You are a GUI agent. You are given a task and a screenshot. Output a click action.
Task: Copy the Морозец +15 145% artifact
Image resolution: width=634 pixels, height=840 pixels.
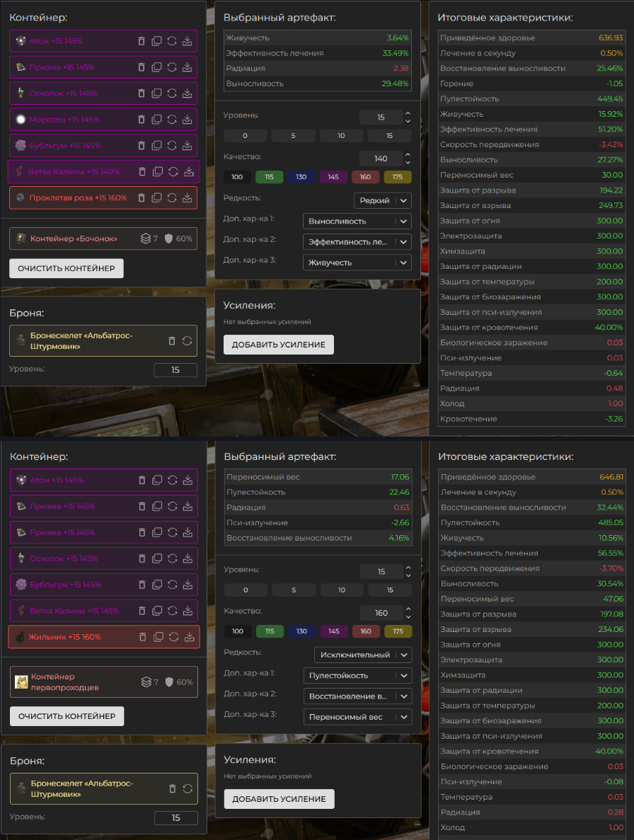pos(156,120)
